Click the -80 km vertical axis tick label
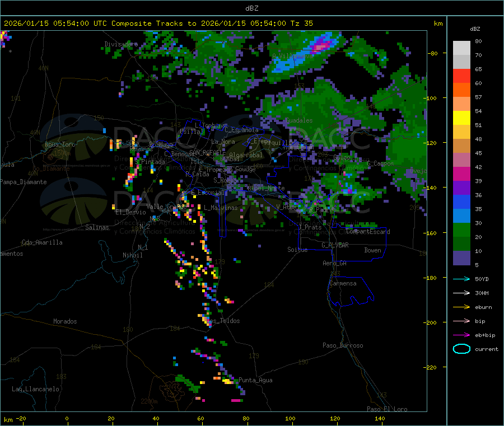The image size is (504, 426). [433, 53]
